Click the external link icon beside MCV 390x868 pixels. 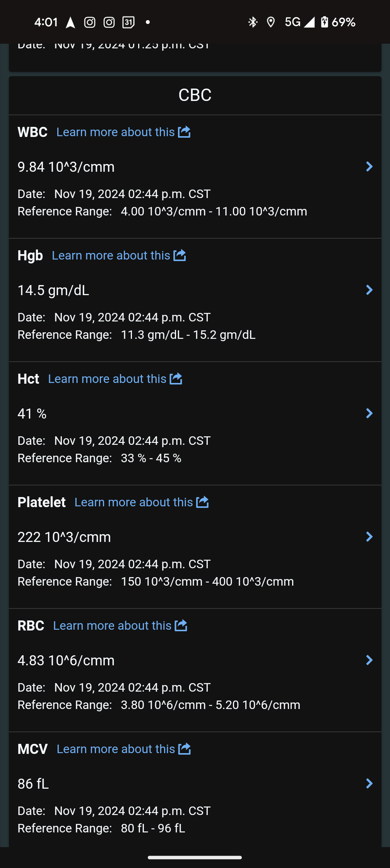tap(185, 749)
